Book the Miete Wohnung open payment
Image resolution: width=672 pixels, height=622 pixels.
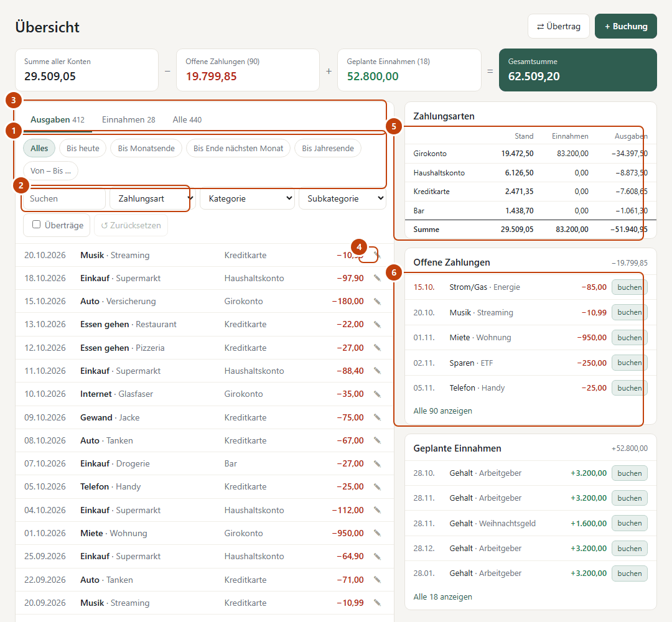pyautogui.click(x=630, y=338)
